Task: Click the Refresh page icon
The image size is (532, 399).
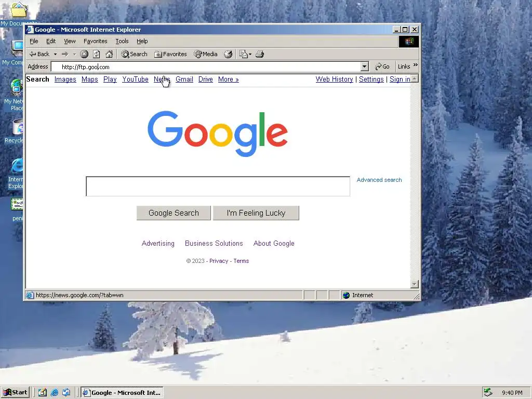Action: [x=97, y=54]
